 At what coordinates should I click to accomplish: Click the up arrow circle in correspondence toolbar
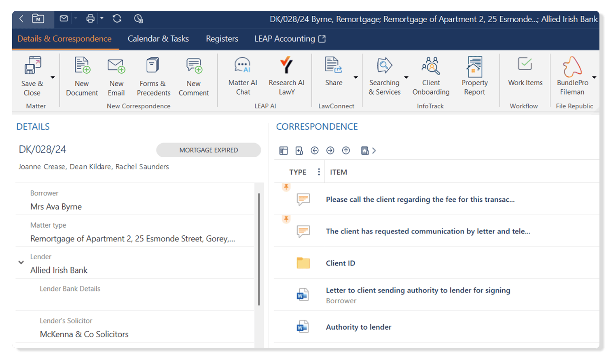click(x=346, y=150)
